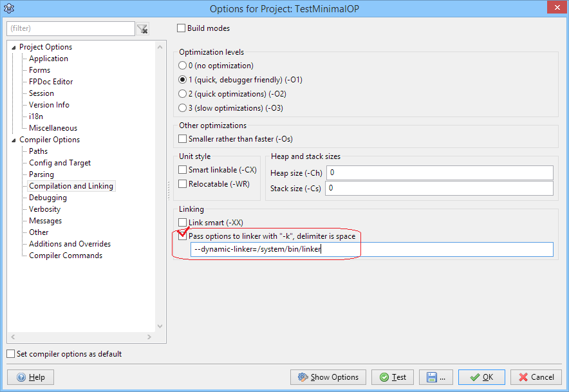Click the linker options text field
569x392 pixels.
(371, 250)
